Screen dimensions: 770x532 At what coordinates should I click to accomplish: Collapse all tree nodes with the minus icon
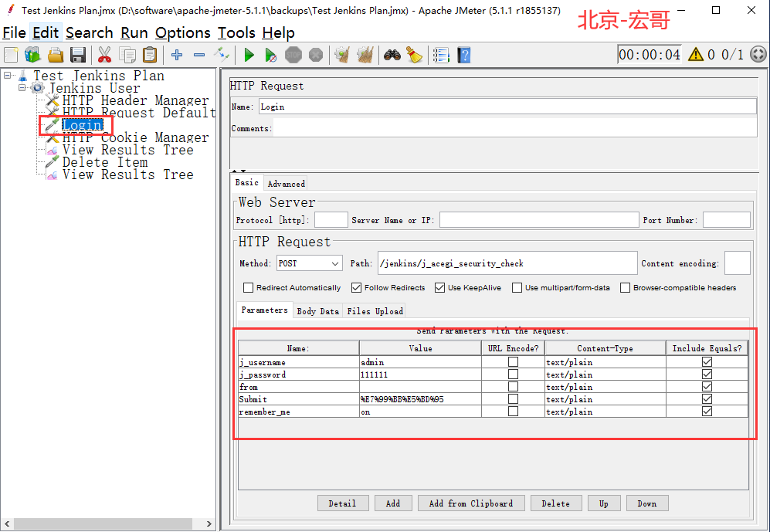[199, 55]
